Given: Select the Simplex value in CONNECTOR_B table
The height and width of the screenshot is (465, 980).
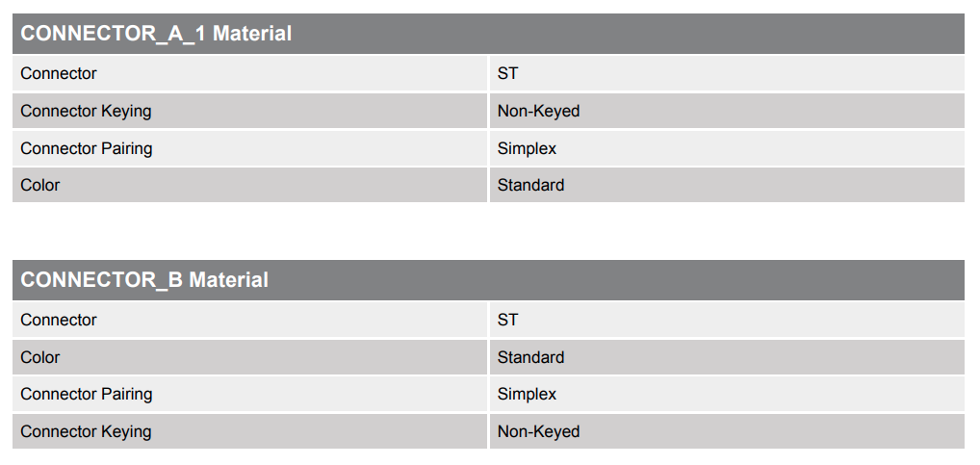Looking at the screenshot, I should click(x=527, y=394).
